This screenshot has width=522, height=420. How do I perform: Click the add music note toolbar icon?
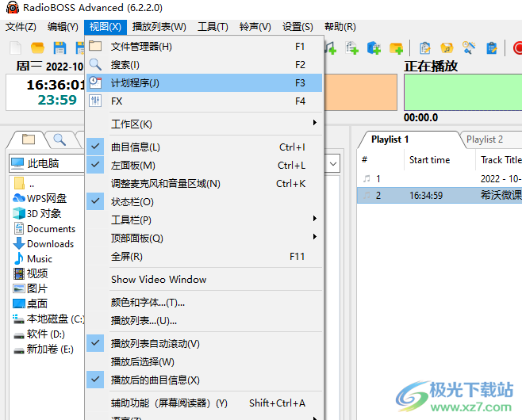(331, 48)
